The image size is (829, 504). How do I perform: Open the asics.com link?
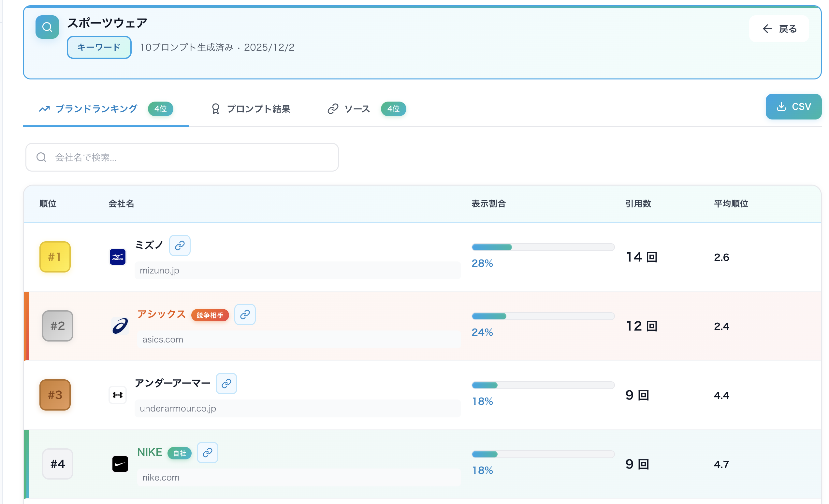tap(163, 339)
